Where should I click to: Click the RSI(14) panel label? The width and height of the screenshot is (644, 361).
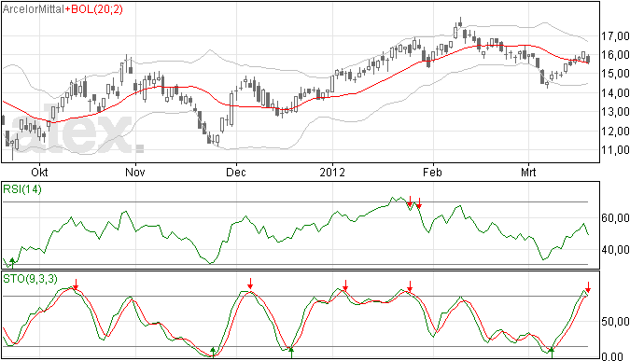coord(22,189)
